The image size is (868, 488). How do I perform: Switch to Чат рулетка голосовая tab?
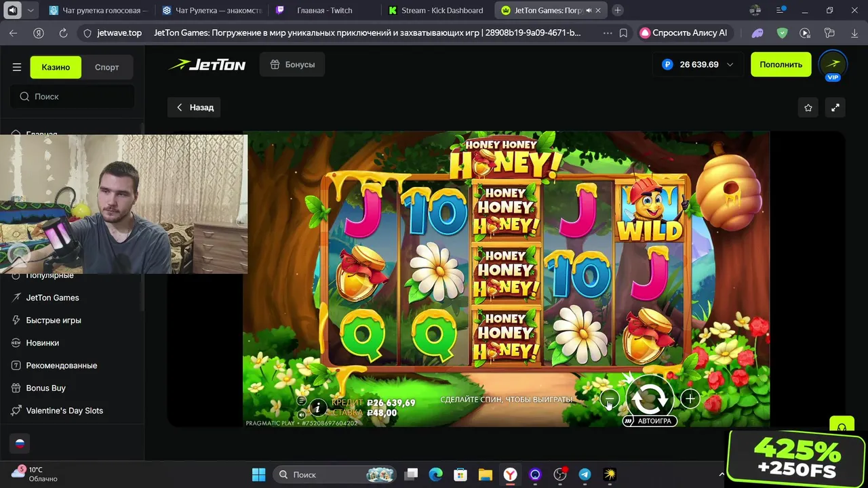98,10
